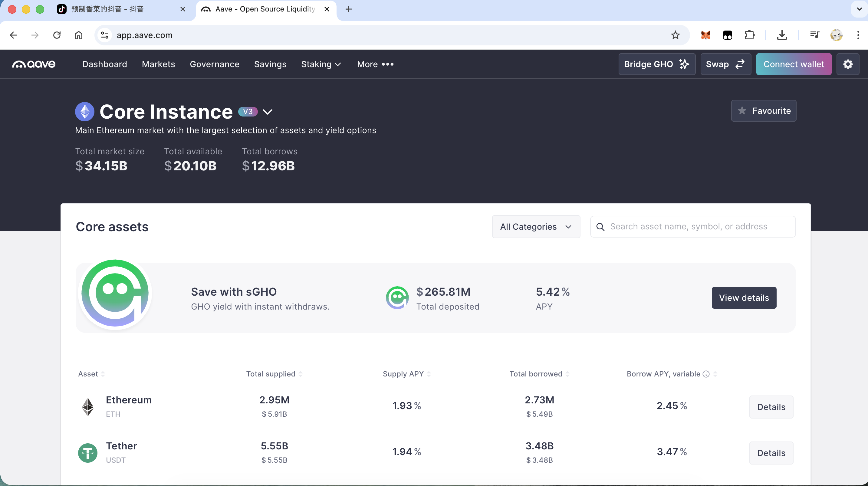
Task: Expand the Core Instance market selector chevron
Action: (267, 112)
